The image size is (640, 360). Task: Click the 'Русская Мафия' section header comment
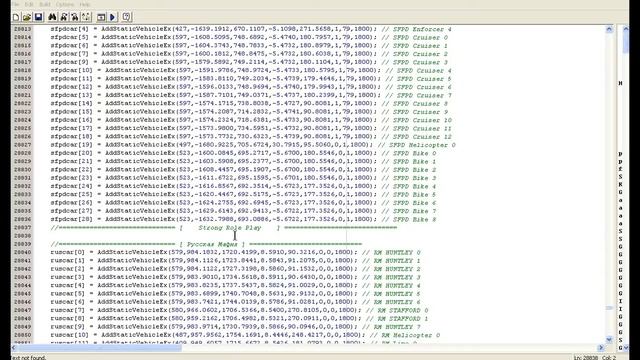click(212, 244)
